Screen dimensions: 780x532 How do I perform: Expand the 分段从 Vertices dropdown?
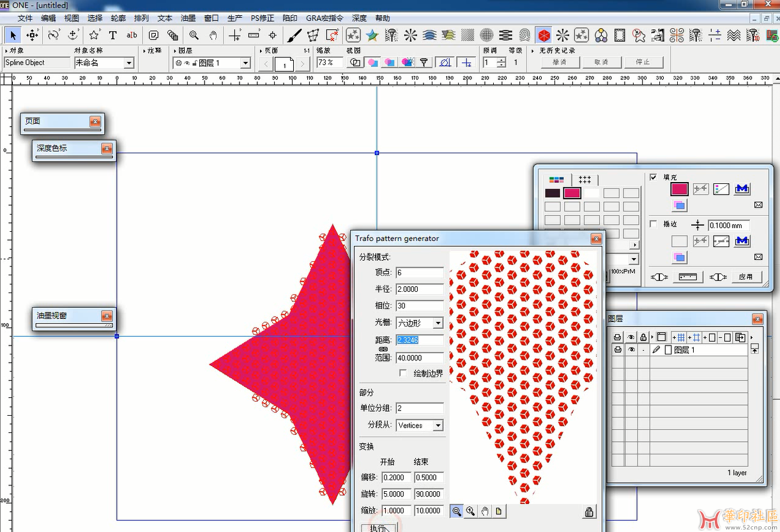click(438, 425)
